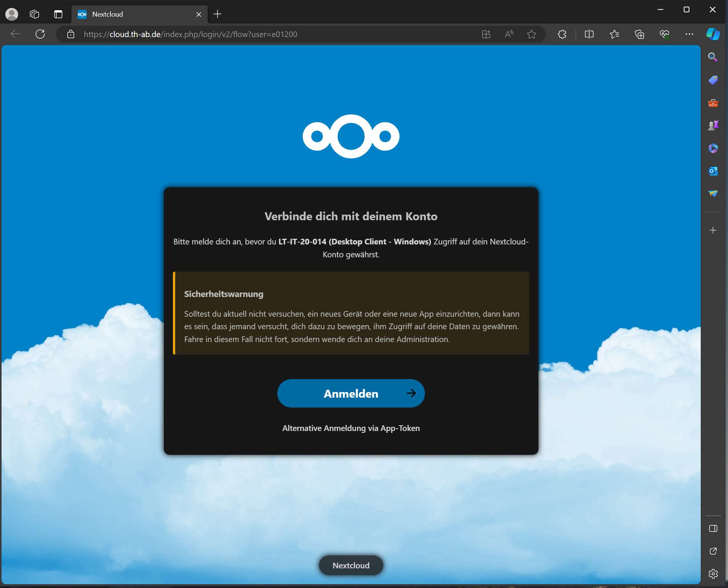Open the apps available icon in address bar

pos(486,34)
